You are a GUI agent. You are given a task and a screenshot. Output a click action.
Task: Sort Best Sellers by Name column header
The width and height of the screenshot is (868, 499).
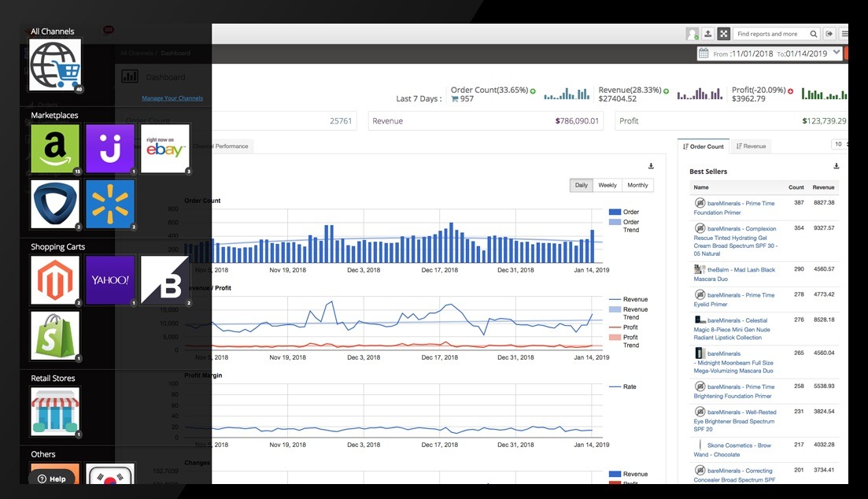click(x=701, y=187)
